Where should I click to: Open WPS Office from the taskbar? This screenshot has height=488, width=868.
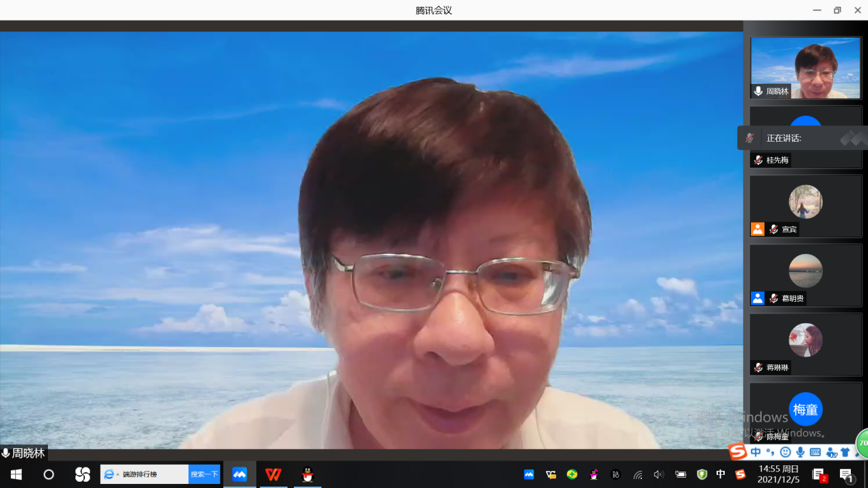tap(273, 474)
